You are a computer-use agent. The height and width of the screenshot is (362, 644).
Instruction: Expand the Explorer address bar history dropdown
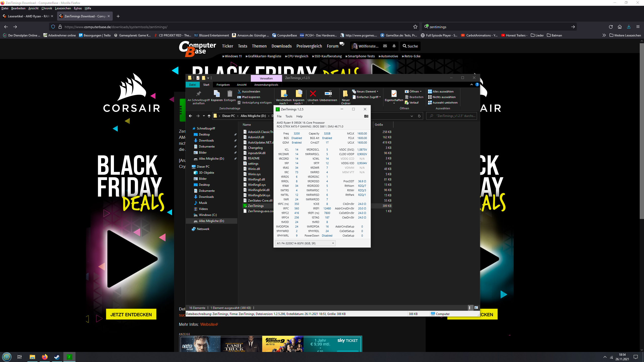point(412,116)
